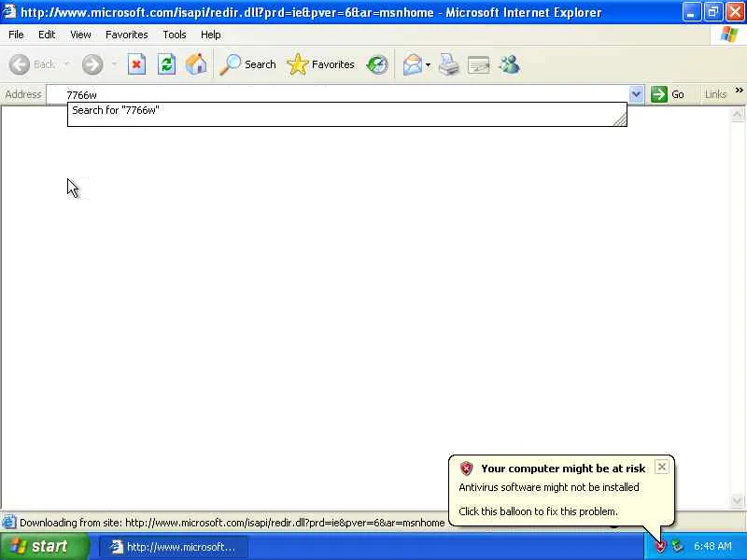
Task: Open the Mail button dropdown arrow
Action: [428, 64]
